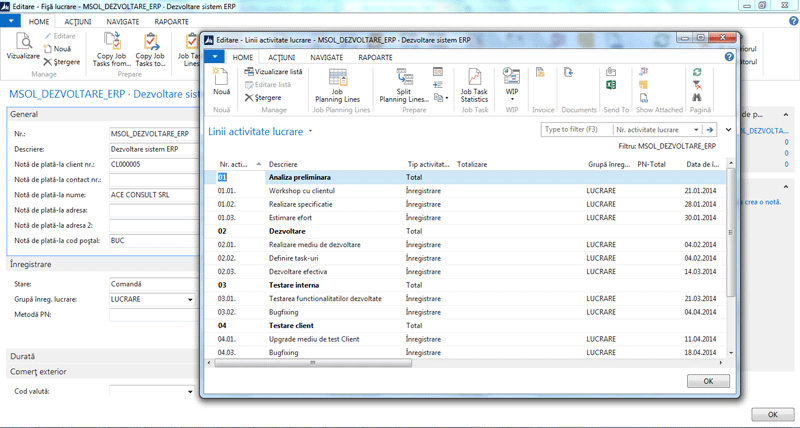Viewport: 800px width, 428px height.
Task: Click the Invoice group icon
Action: [x=540, y=72]
